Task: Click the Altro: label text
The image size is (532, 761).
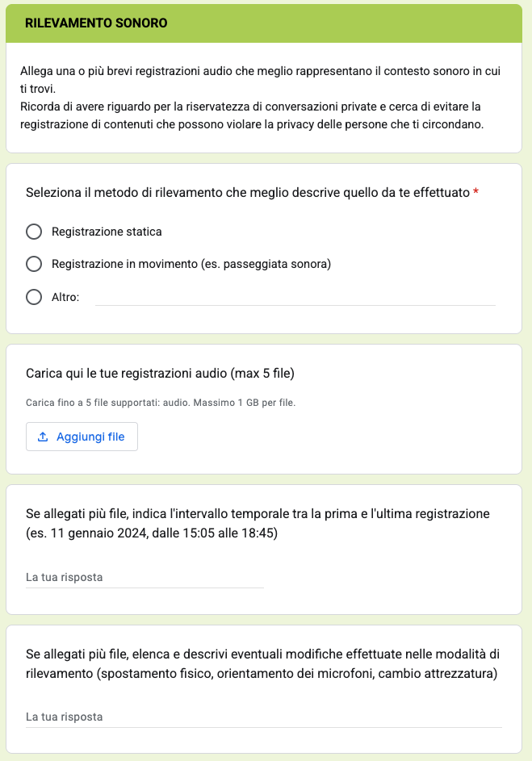Action: [65, 297]
